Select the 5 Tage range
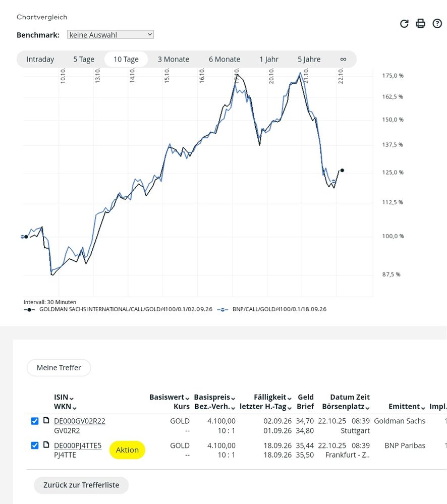This screenshot has width=447, height=504. (84, 59)
